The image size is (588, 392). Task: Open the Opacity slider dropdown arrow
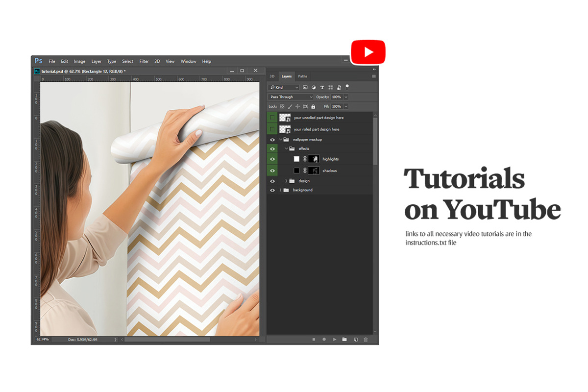(x=346, y=97)
